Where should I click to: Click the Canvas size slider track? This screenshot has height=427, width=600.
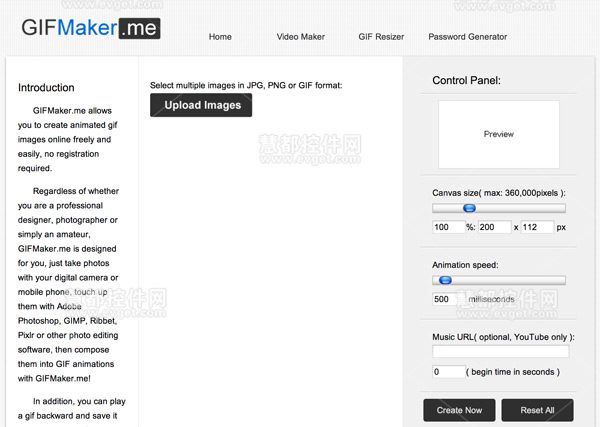[x=499, y=208]
